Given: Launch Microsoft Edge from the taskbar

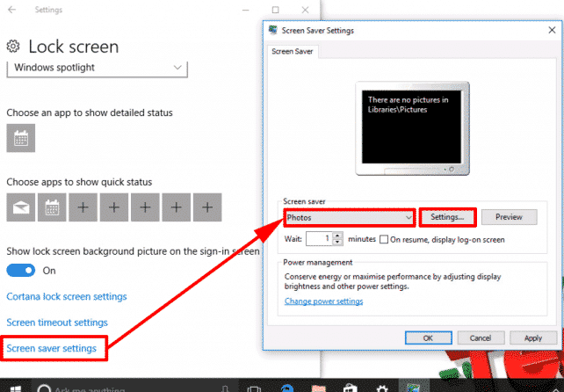Looking at the screenshot, I should click(286, 388).
